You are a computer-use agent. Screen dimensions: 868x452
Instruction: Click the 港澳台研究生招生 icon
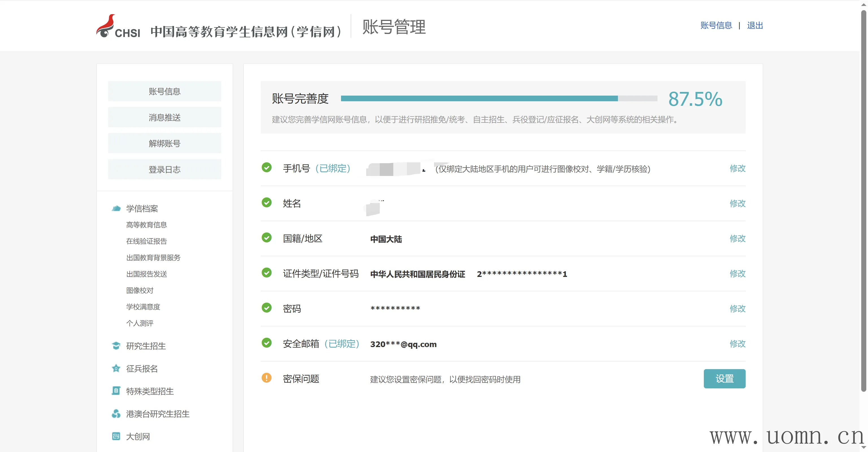point(116,414)
